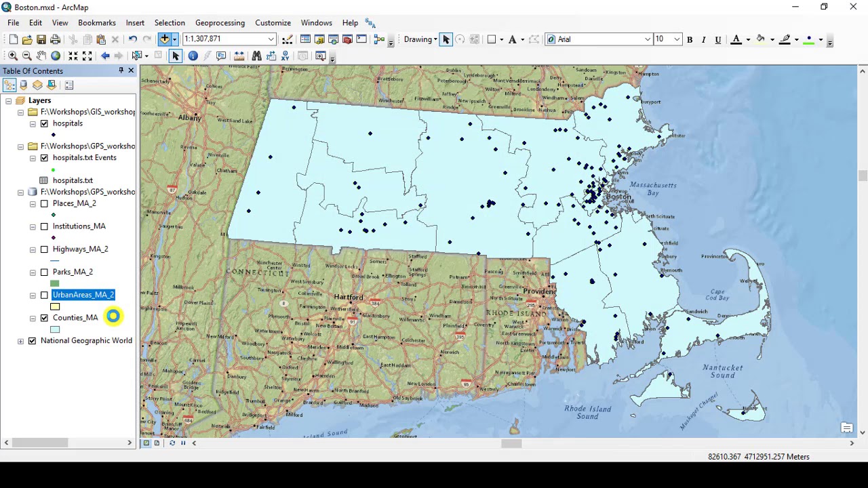868x488 pixels.
Task: Zoom to Full Extent globe
Action: (x=56, y=56)
